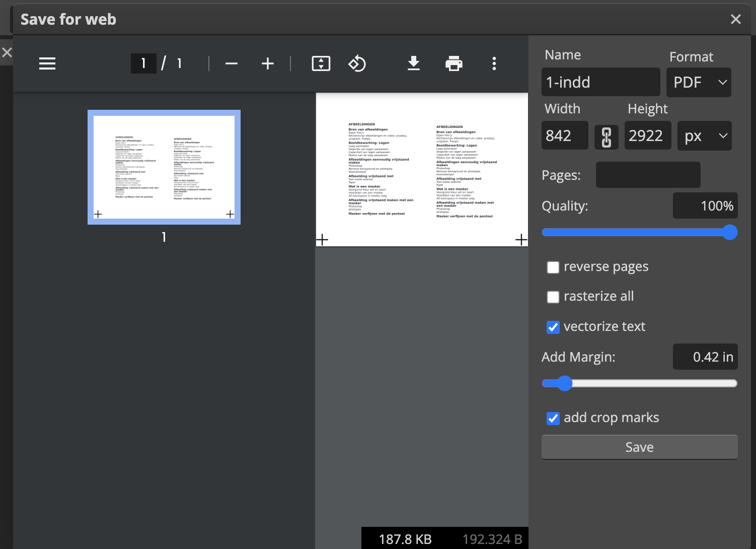Zoom out of the document preview
Screen dimensions: 756x549
point(232,63)
